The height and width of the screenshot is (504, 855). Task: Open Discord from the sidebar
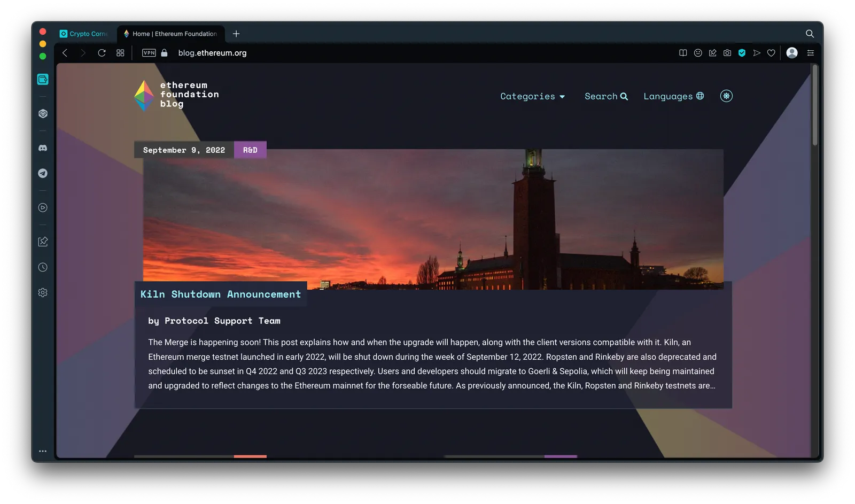click(43, 148)
